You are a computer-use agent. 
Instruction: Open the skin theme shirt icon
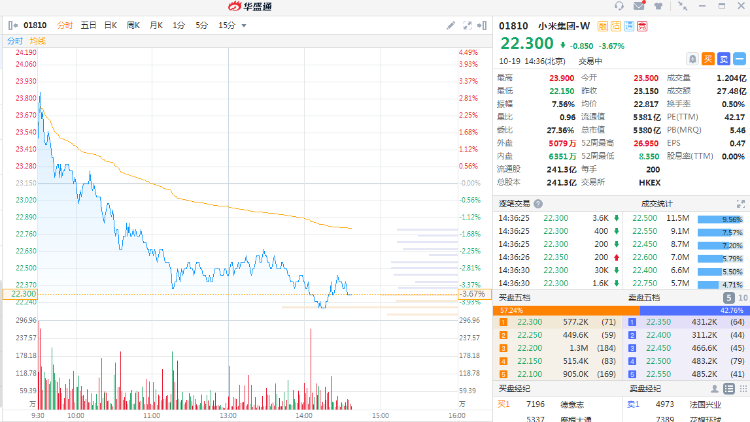pyautogui.click(x=659, y=6)
